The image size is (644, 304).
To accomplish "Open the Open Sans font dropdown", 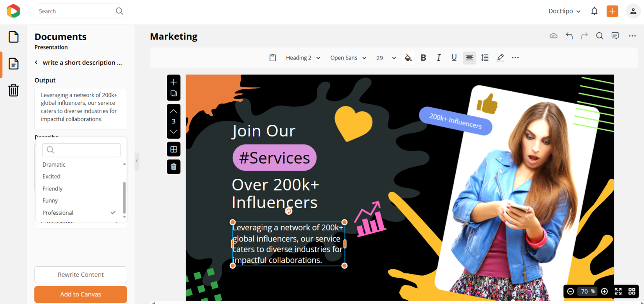I will [x=348, y=57].
